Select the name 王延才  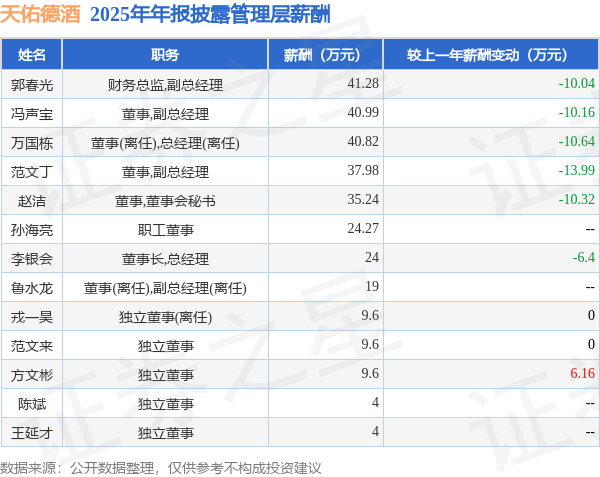tap(32, 433)
